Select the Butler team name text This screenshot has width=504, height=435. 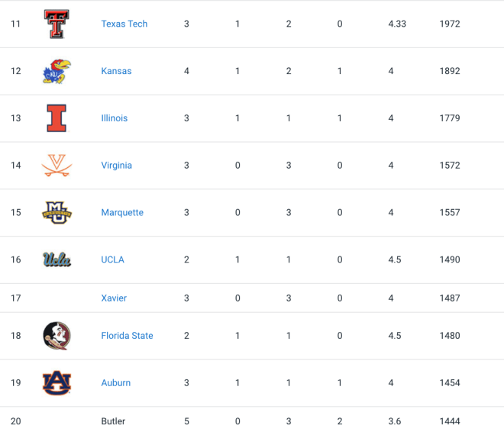point(113,421)
